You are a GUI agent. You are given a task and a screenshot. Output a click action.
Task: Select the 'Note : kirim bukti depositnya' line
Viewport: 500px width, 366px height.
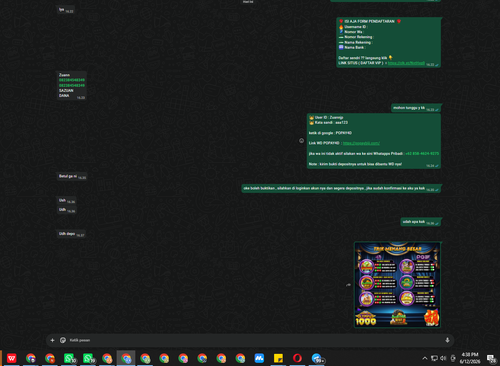coord(355,164)
